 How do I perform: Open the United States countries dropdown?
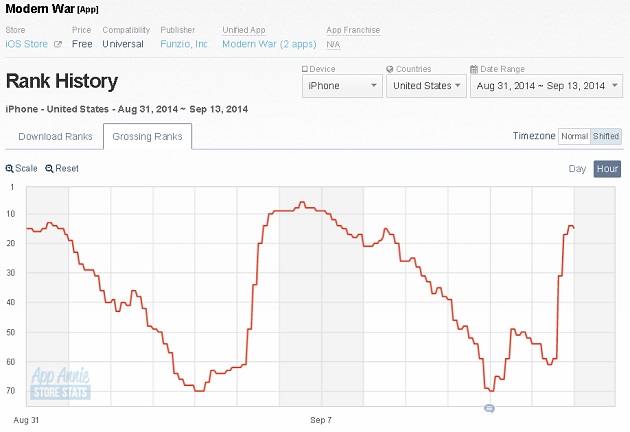(426, 86)
